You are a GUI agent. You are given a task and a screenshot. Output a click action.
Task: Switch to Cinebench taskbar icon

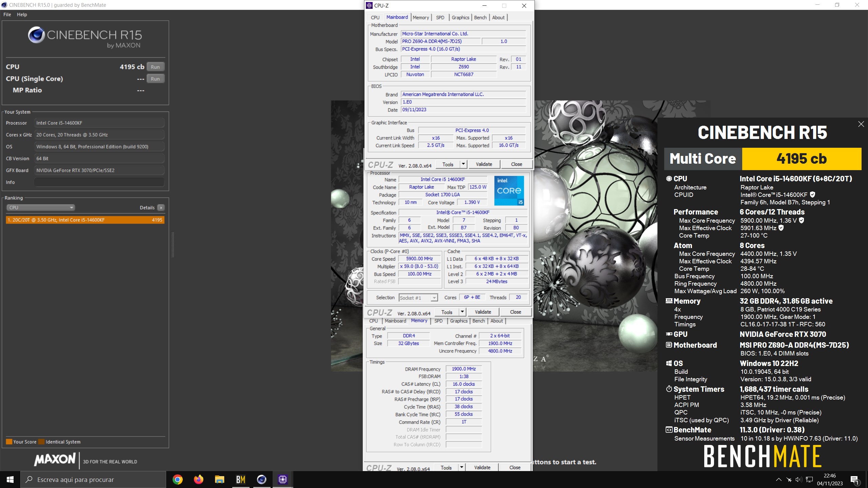(x=261, y=480)
